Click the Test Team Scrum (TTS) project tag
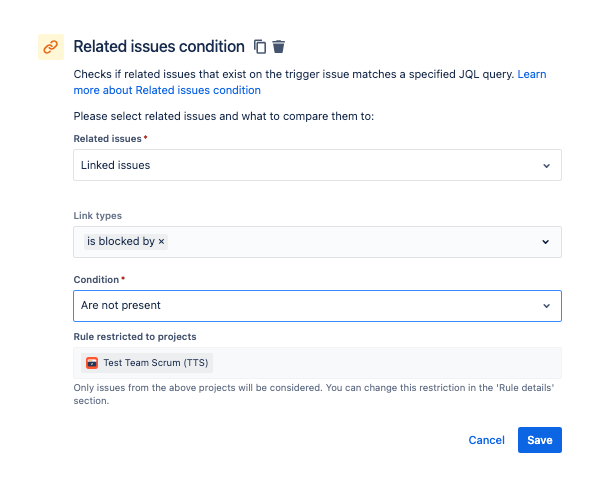This screenshot has width=601, height=482. [147, 363]
